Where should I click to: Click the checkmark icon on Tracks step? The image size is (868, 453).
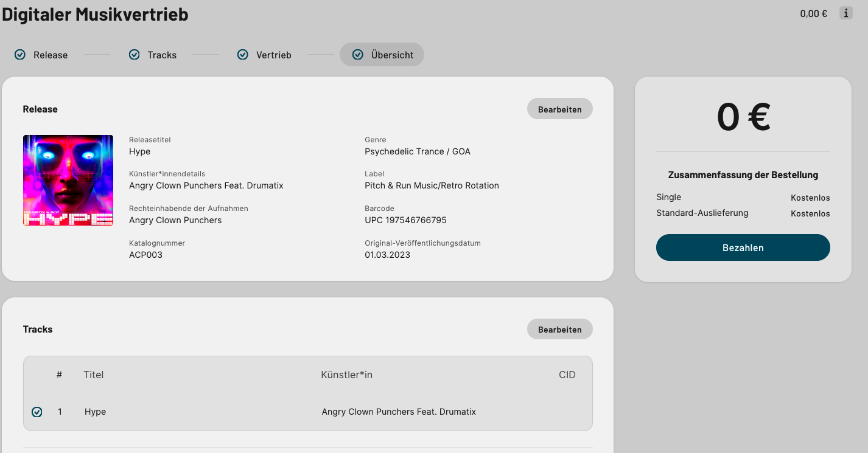[135, 55]
